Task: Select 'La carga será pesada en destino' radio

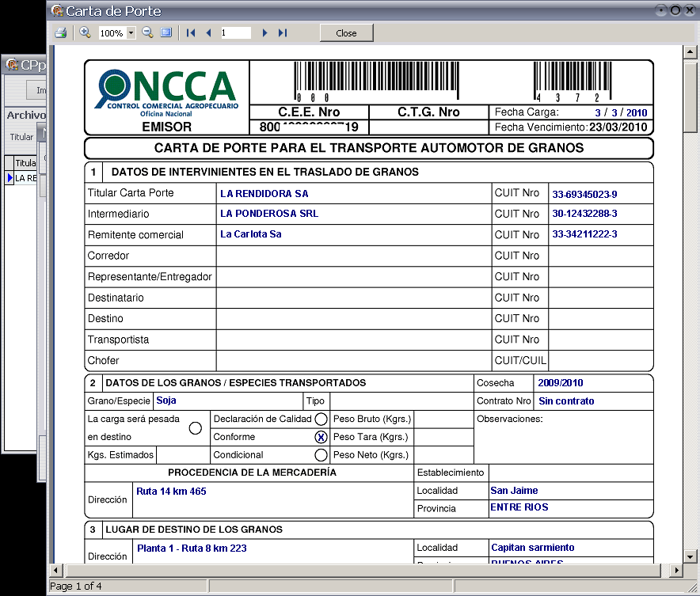Action: point(195,428)
